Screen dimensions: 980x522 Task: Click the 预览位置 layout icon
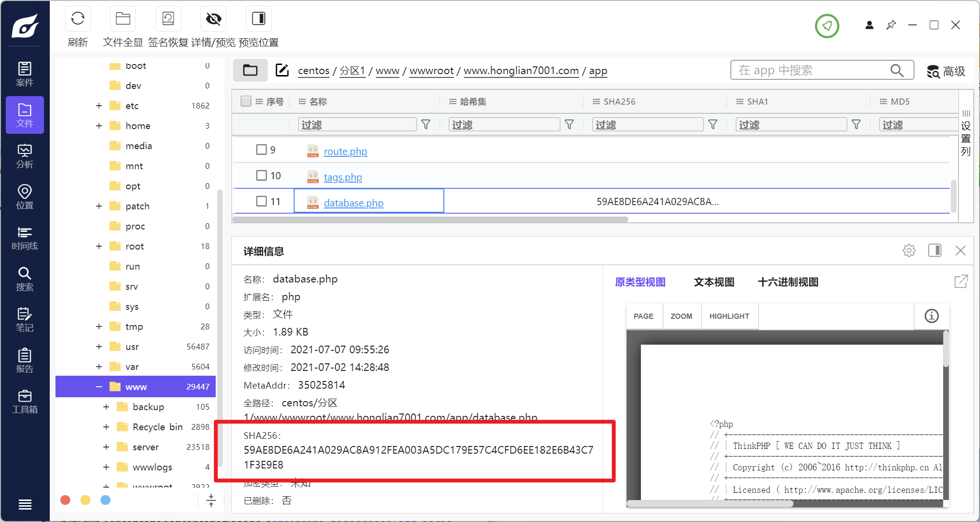259,19
